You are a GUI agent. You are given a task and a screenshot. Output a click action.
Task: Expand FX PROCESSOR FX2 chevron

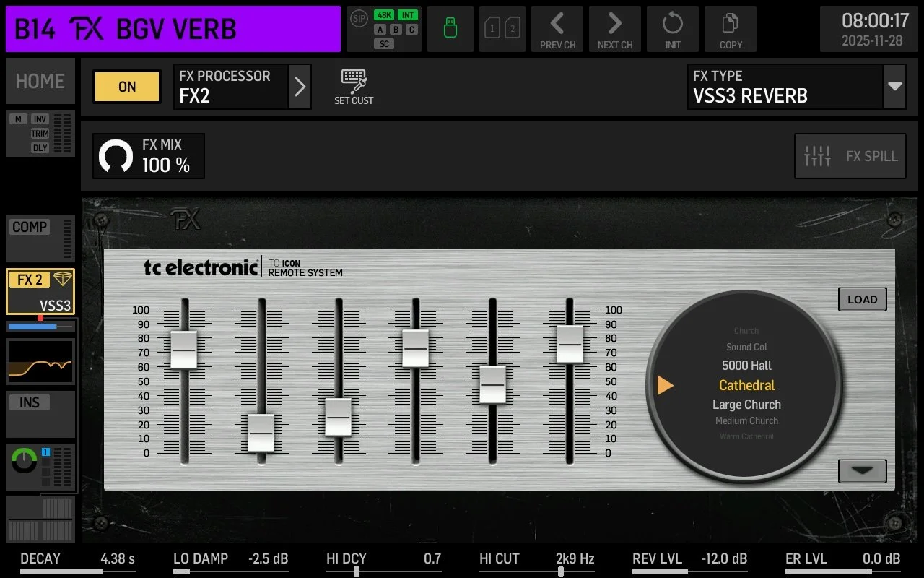[300, 87]
